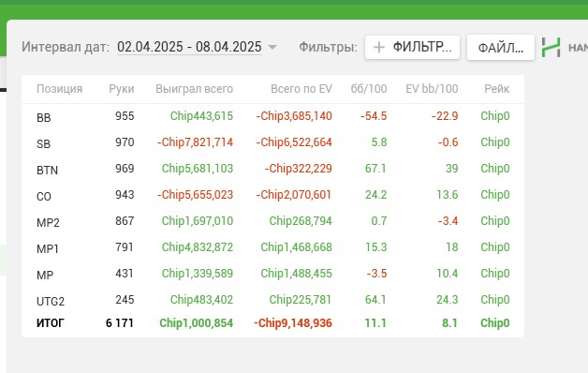Select the BB position row
The width and height of the screenshot is (588, 373).
pyautogui.click(x=273, y=117)
